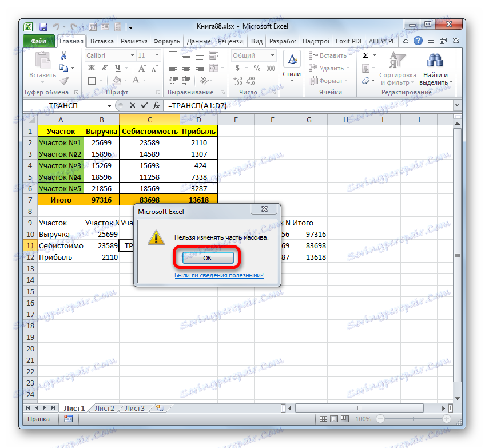485x448 pixels.
Task: Apply percent % style
Action: tap(257, 68)
